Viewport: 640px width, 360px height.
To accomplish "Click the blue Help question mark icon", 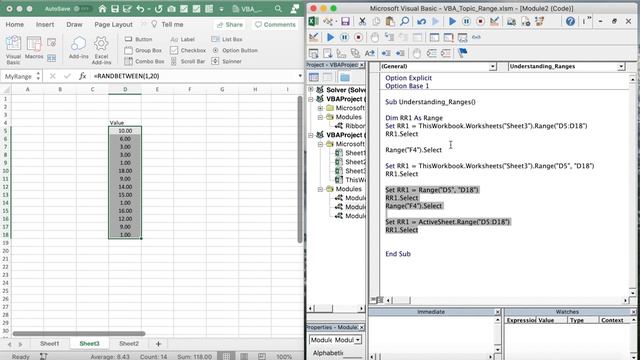I will [x=570, y=21].
